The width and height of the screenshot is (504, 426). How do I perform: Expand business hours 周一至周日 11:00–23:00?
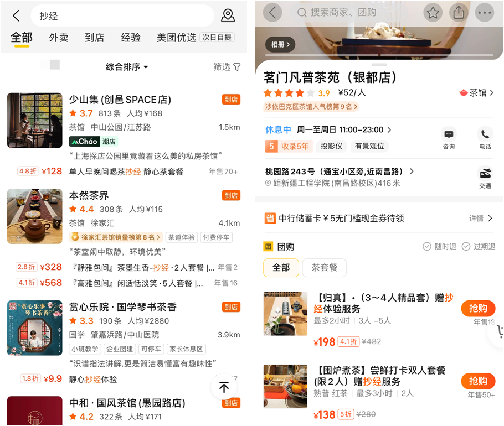[344, 129]
